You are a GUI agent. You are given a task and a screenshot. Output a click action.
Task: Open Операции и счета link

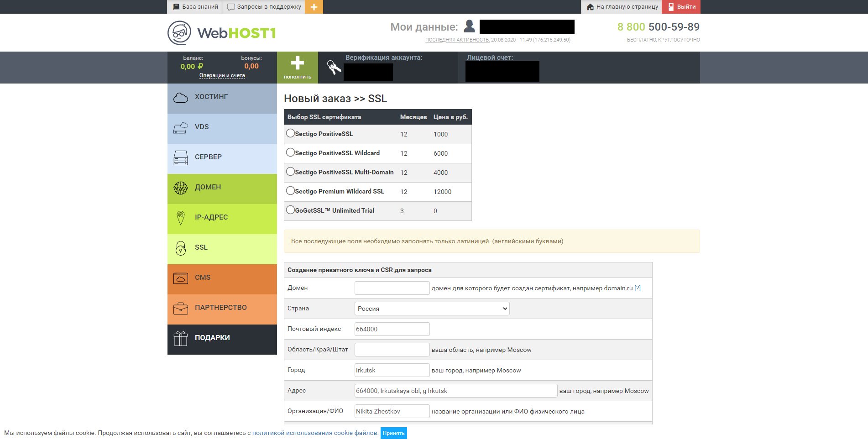pyautogui.click(x=222, y=75)
